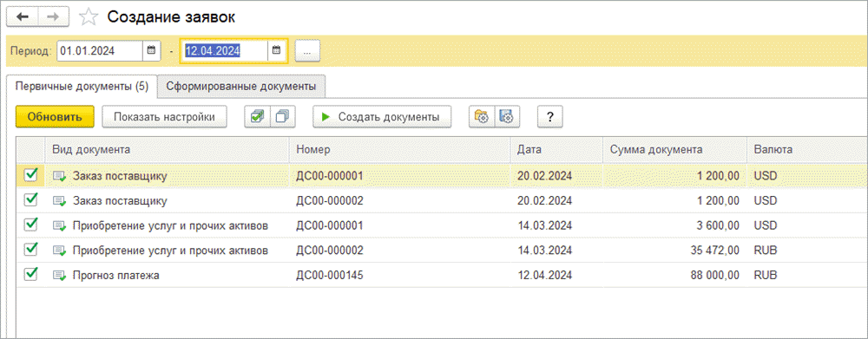Add page to favorites with star icon
Screen dimensions: 868x339
88,17
